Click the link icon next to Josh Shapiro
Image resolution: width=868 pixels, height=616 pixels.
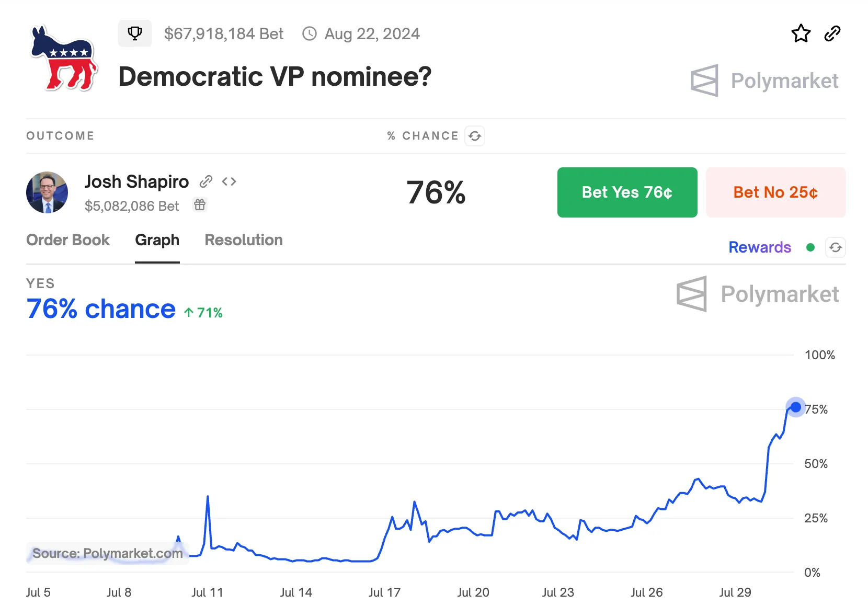(206, 181)
